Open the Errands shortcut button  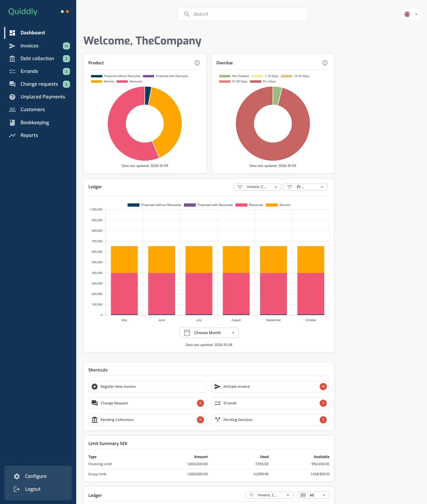pos(270,403)
